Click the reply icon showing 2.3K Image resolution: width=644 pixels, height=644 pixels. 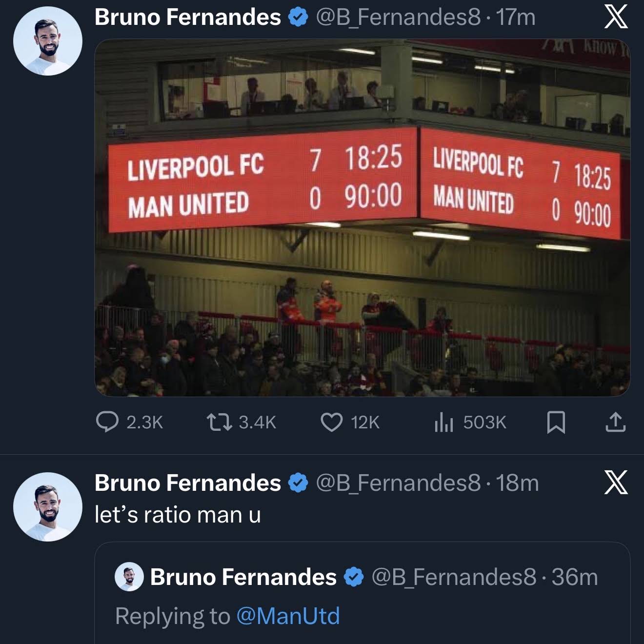(x=107, y=422)
